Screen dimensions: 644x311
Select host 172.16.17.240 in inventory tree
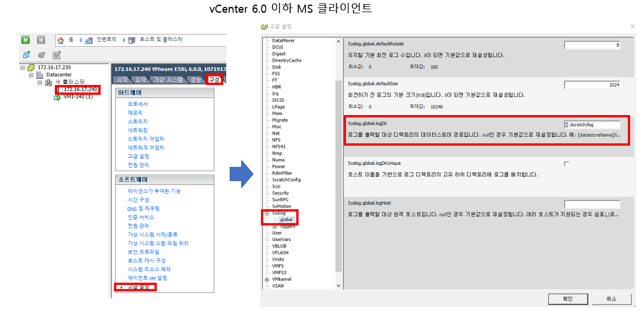pyautogui.click(x=80, y=90)
